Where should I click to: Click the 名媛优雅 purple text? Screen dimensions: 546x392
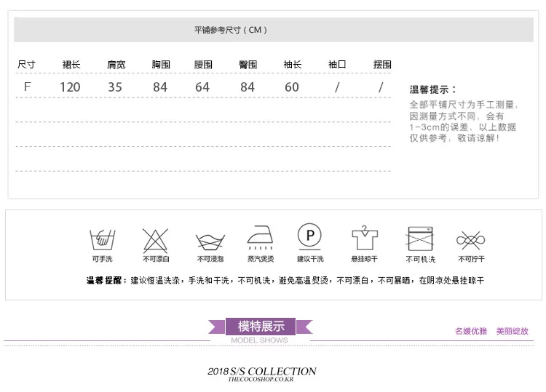point(471,331)
